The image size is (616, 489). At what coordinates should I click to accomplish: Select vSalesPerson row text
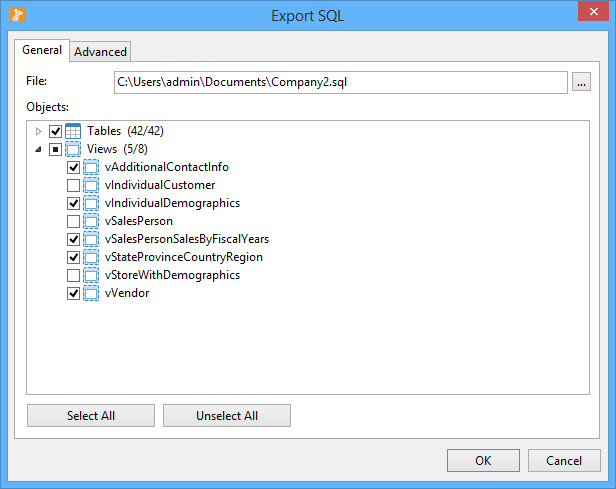point(139,221)
